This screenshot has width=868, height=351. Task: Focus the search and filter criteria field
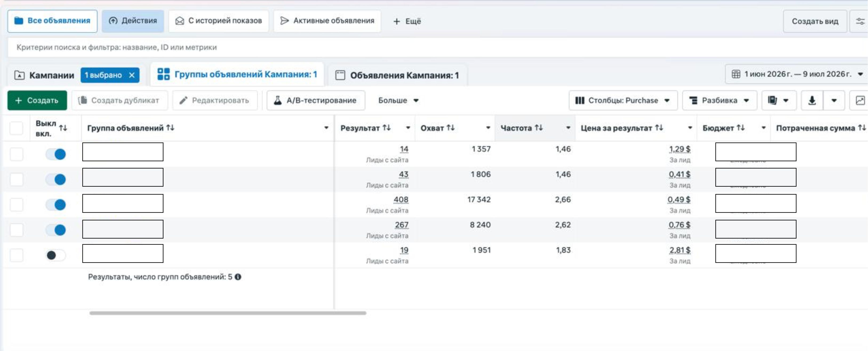pos(437,47)
